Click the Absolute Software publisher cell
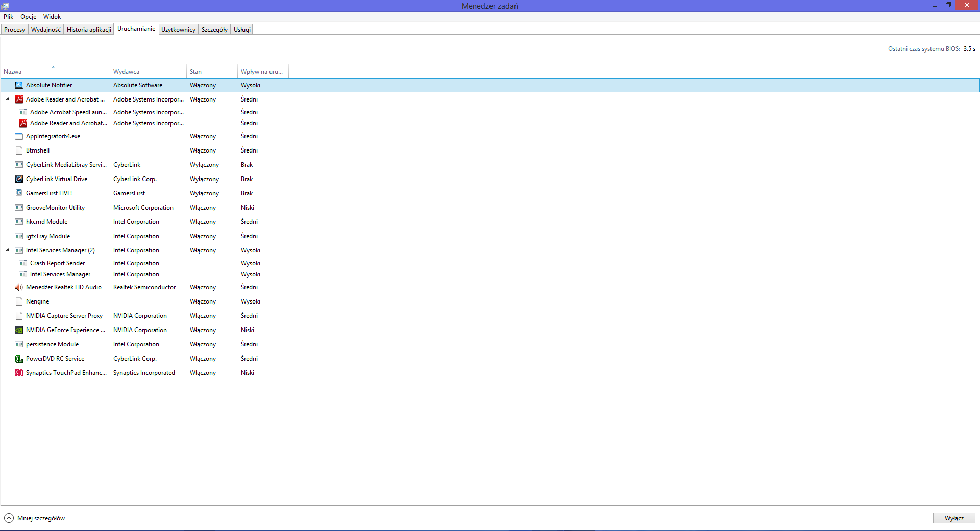Image resolution: width=980 pixels, height=531 pixels. 138,85
